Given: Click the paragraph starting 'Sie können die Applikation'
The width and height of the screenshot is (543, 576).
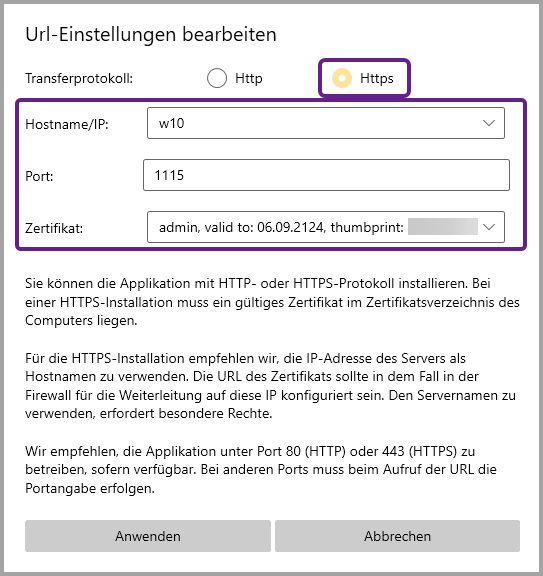Looking at the screenshot, I should point(272,302).
